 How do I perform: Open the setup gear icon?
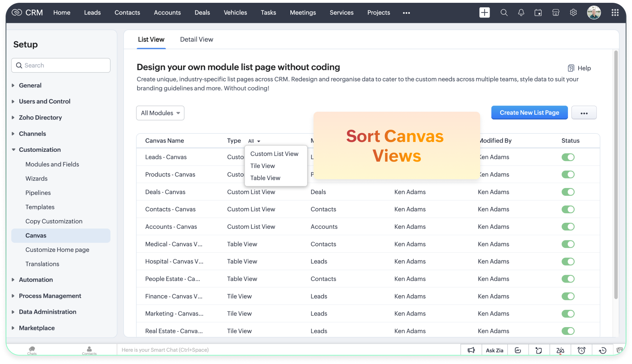pyautogui.click(x=573, y=13)
